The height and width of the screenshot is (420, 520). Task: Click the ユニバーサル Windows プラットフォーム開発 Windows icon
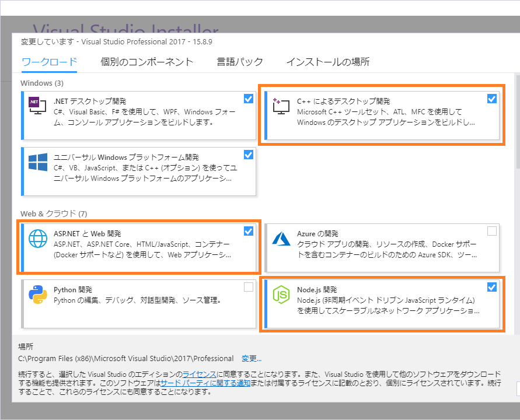[36, 159]
